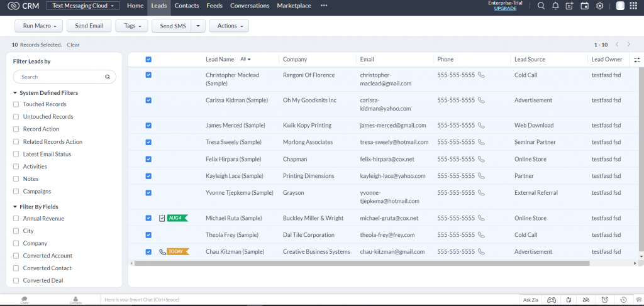Viewport: 644px width, 306px height.
Task: Call Carissa Kidman via phone icon
Action: point(481,100)
